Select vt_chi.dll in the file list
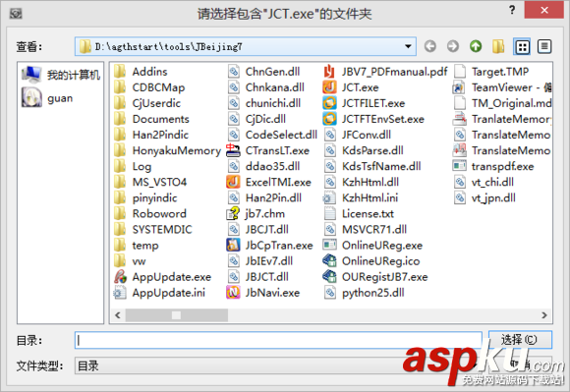 [484, 182]
